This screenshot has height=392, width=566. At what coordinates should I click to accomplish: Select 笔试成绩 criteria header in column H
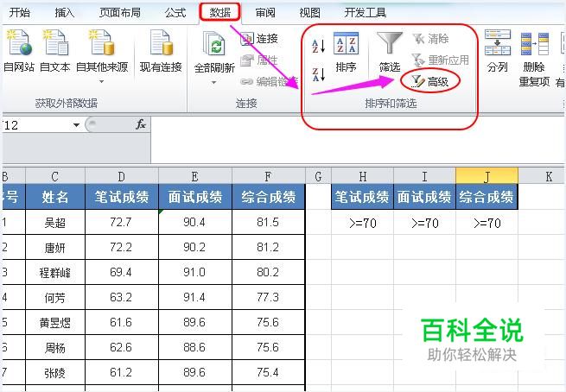tap(362, 197)
